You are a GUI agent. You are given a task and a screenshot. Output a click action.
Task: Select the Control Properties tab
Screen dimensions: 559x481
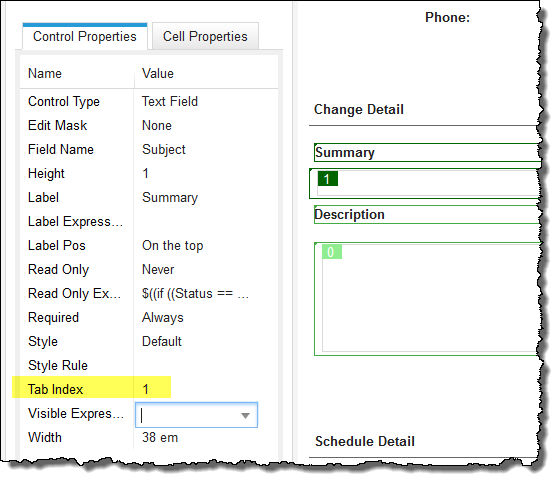point(85,36)
